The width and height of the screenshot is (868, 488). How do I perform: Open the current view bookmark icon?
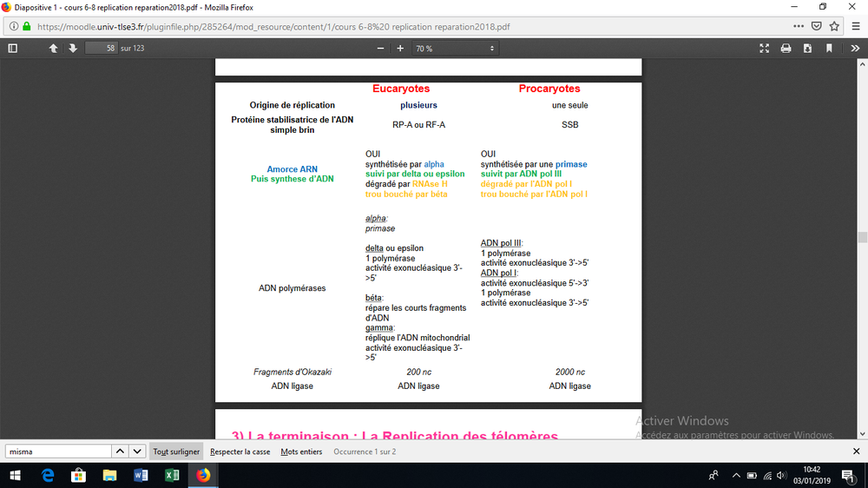(829, 48)
